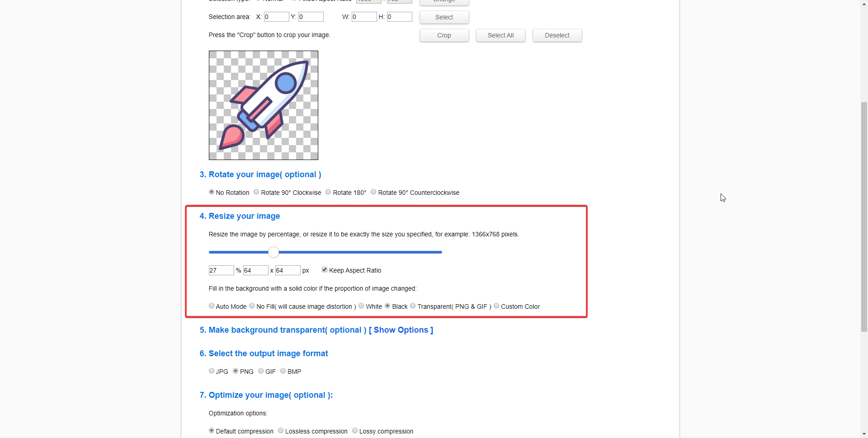The width and height of the screenshot is (868, 438).
Task: Focus the resize percentage input field
Action: tap(221, 270)
